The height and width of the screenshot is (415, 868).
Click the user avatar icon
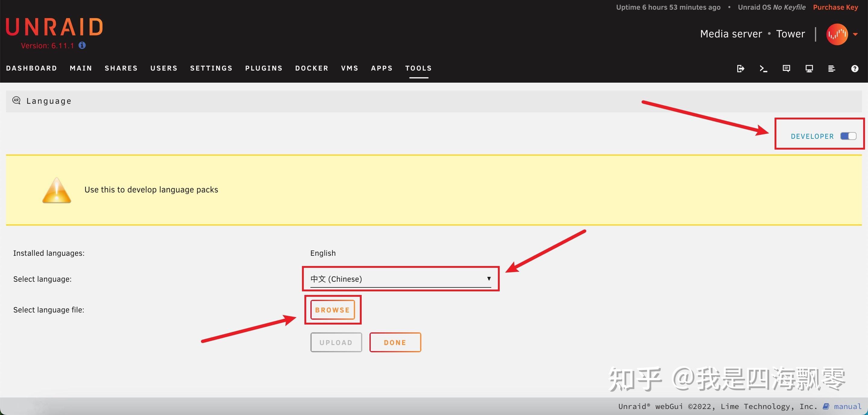pyautogui.click(x=837, y=34)
